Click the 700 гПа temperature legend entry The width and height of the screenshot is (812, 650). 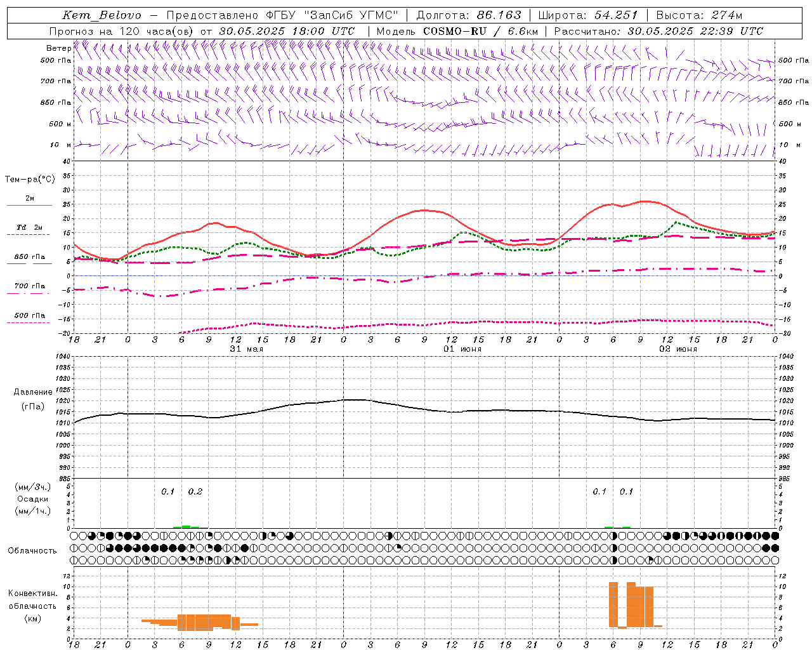click(30, 286)
